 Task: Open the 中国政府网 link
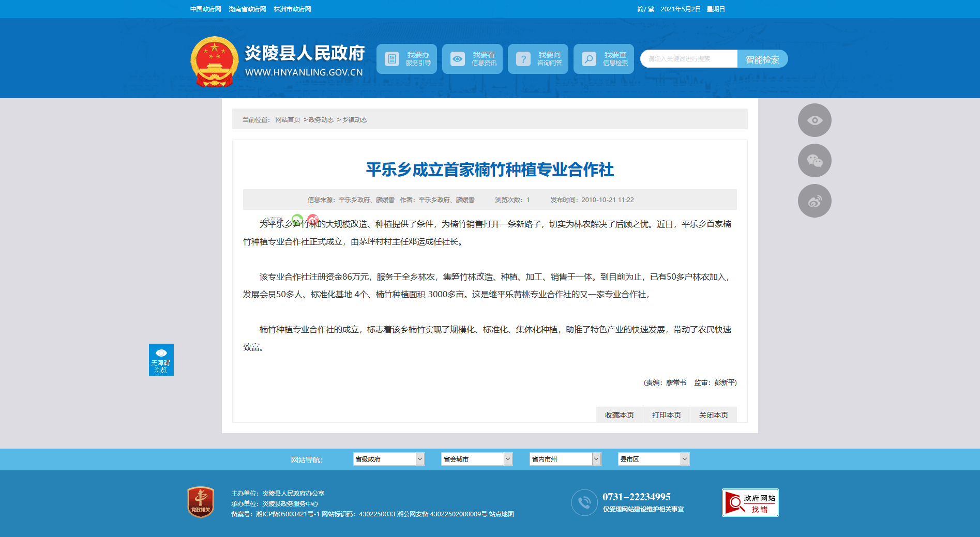[x=205, y=9]
